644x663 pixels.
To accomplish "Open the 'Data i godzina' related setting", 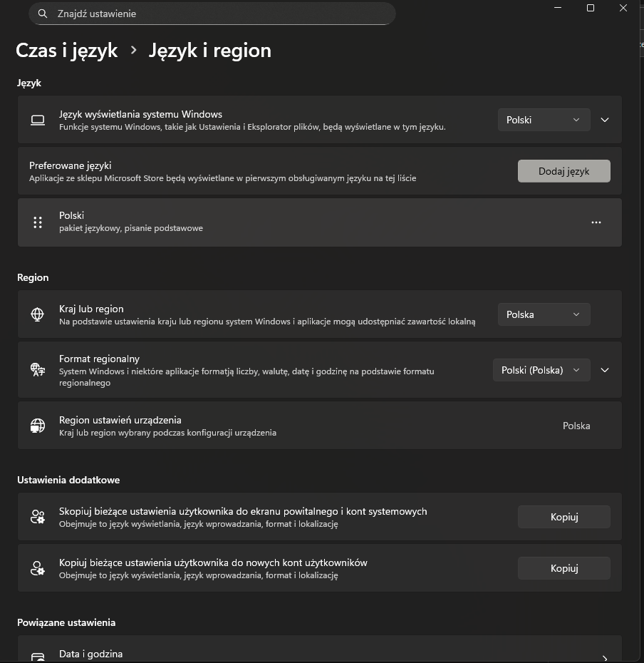I will pyautogui.click(x=319, y=649).
